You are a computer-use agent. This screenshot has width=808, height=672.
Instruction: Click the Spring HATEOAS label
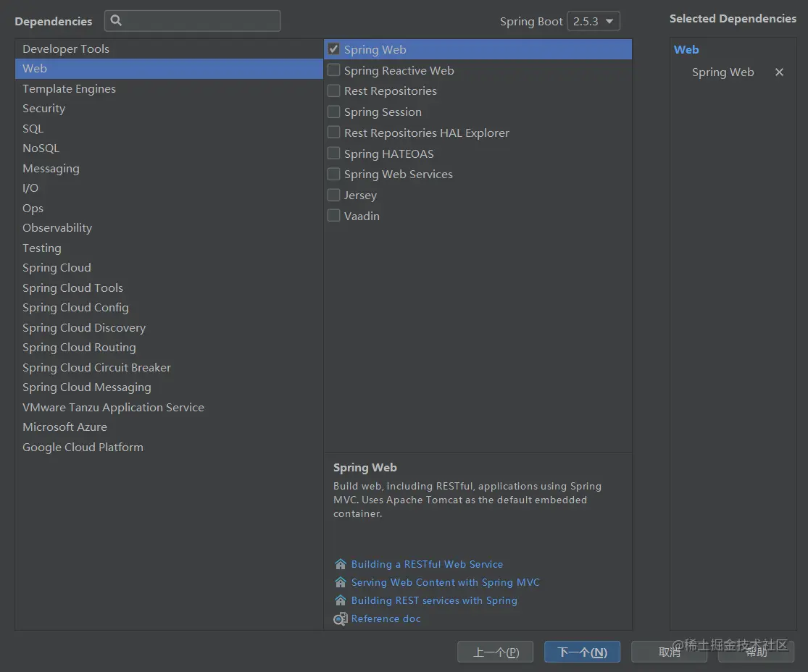tap(389, 154)
